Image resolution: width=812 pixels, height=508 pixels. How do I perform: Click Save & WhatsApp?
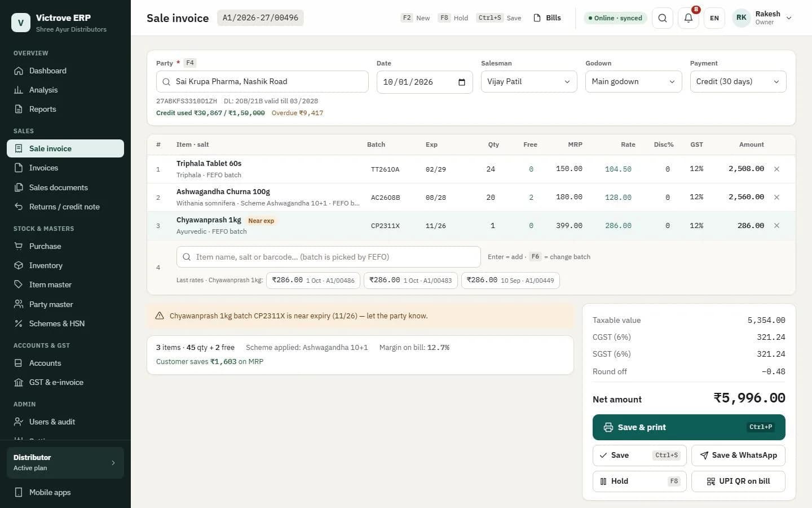point(738,456)
